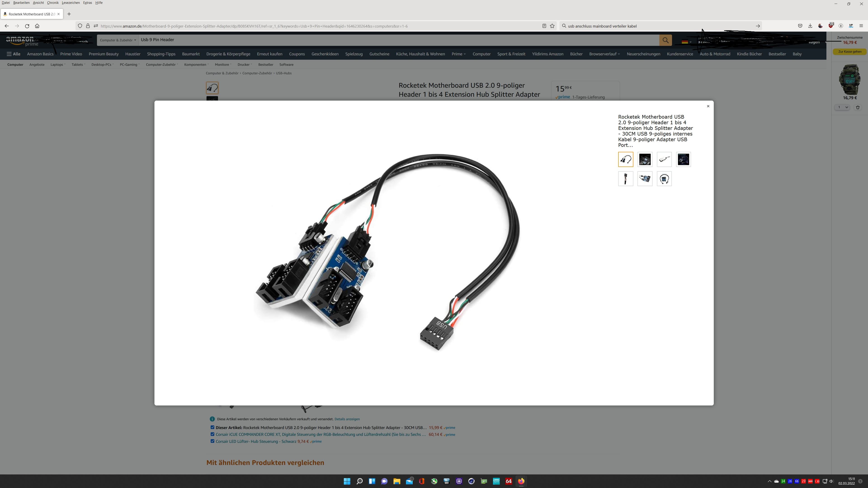This screenshot has width=868, height=488.
Task: Open Ansicht menu
Action: pos(38,3)
